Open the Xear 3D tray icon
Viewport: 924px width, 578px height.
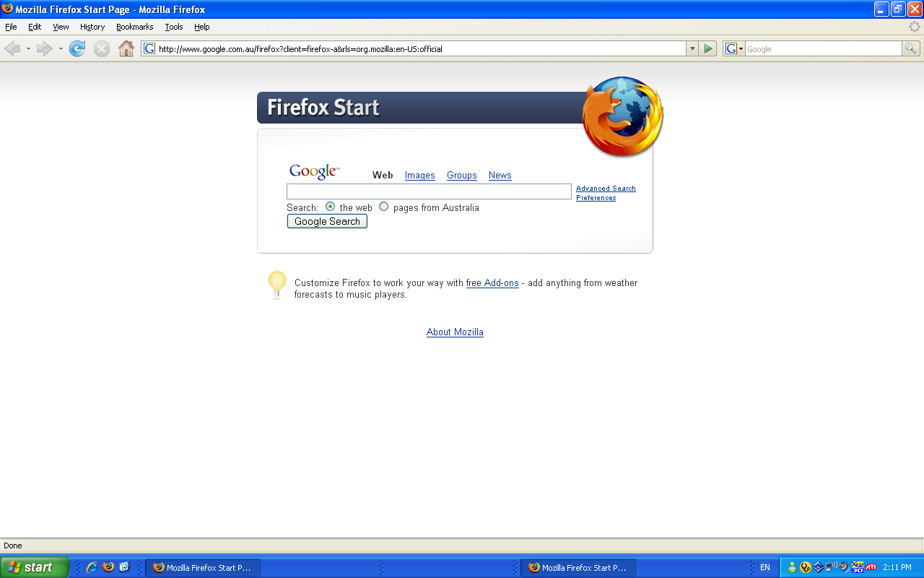(x=858, y=567)
